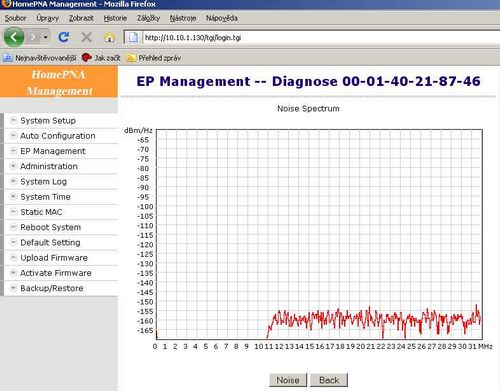The height and width of the screenshot is (391, 500).
Task: Click the bullet icon beside EP Management
Action: [13, 151]
